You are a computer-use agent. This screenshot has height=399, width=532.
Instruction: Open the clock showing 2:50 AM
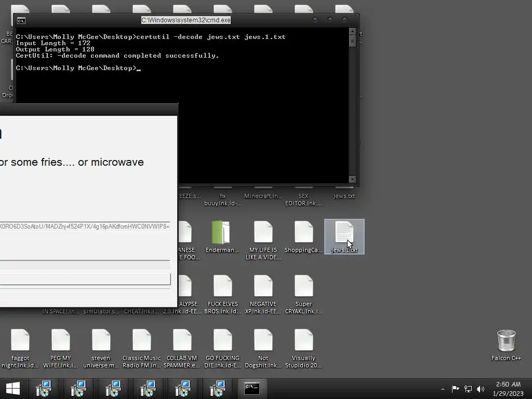point(508,389)
